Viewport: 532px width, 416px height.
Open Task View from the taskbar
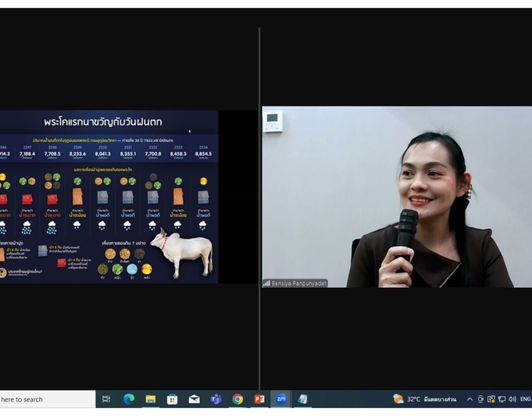pyautogui.click(x=106, y=399)
